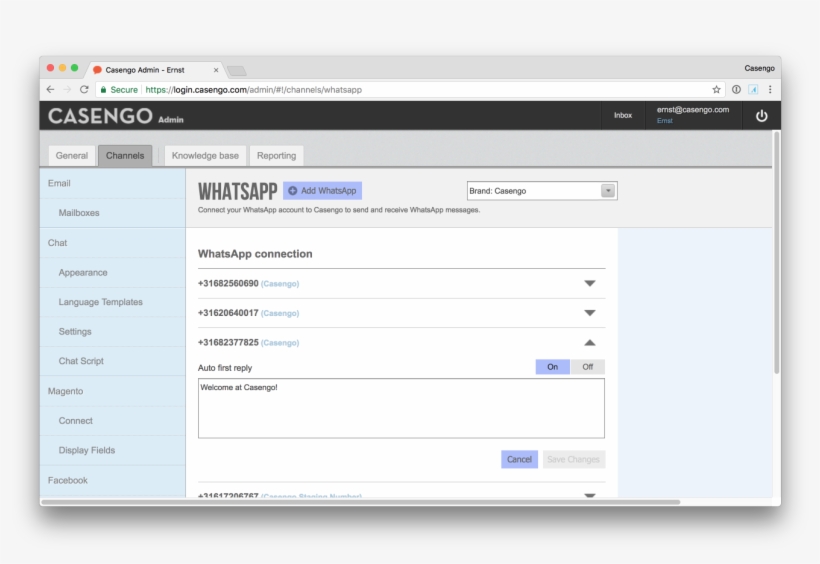Reload the page with the refresh icon
The image size is (820, 564).
click(x=84, y=89)
